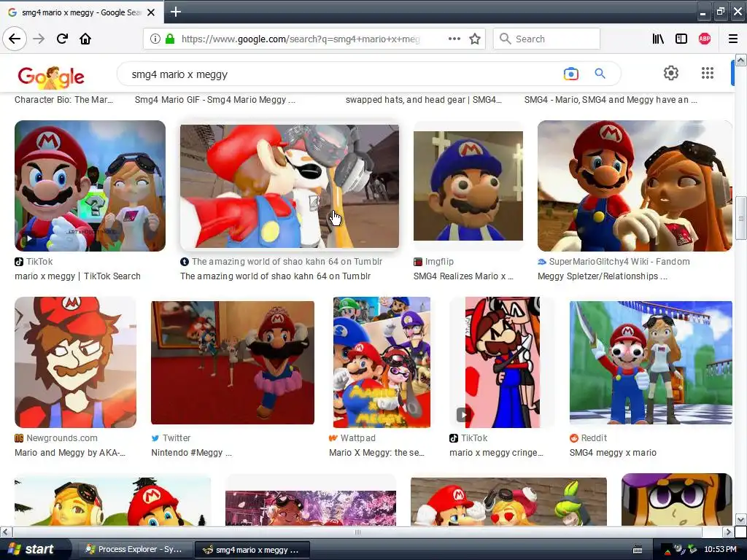
Task: Click the forward navigation arrow
Action: [39, 39]
